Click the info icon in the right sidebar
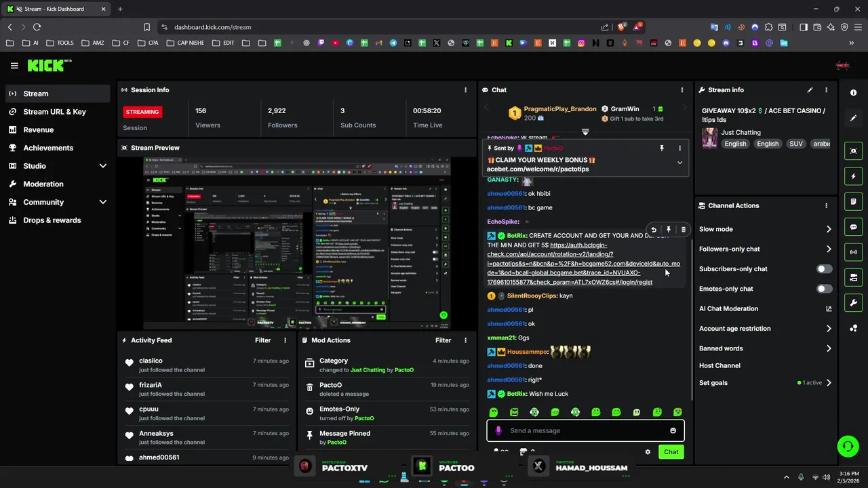 853,92
